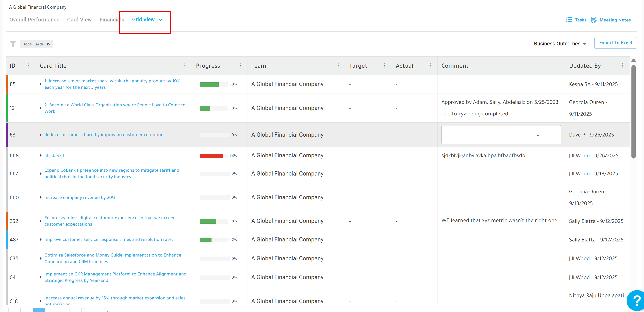
Task: Open Team column options menu
Action: [x=338, y=65]
